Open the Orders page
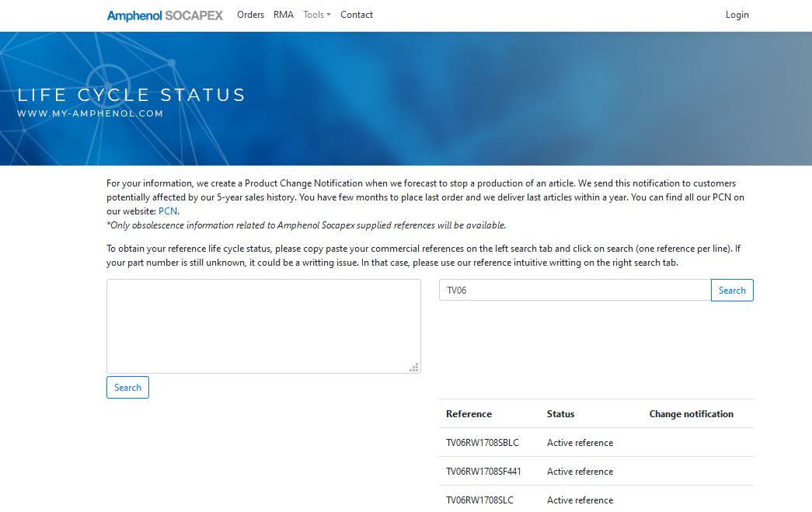The image size is (812, 512). pyautogui.click(x=251, y=15)
